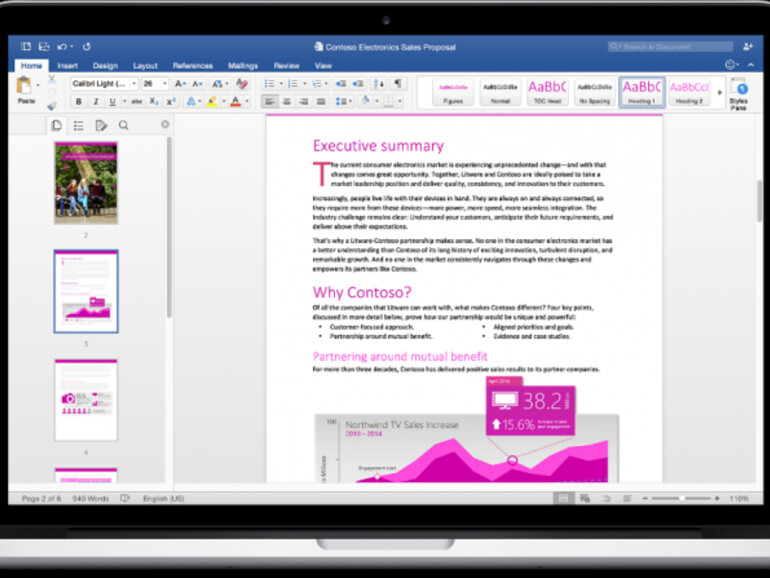The image size is (770, 578).
Task: Expand the styles gallery arrow
Action: 720,92
